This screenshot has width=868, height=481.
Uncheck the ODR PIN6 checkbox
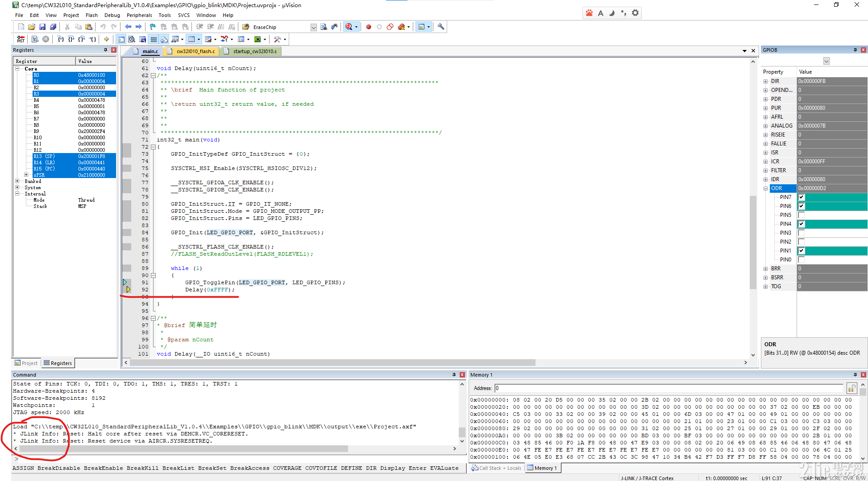[x=802, y=206]
